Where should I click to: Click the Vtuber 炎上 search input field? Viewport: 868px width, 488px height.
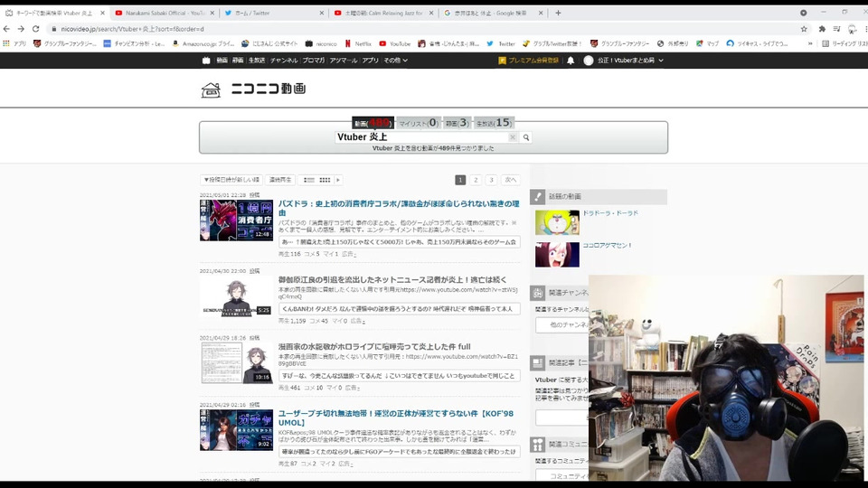click(x=422, y=137)
